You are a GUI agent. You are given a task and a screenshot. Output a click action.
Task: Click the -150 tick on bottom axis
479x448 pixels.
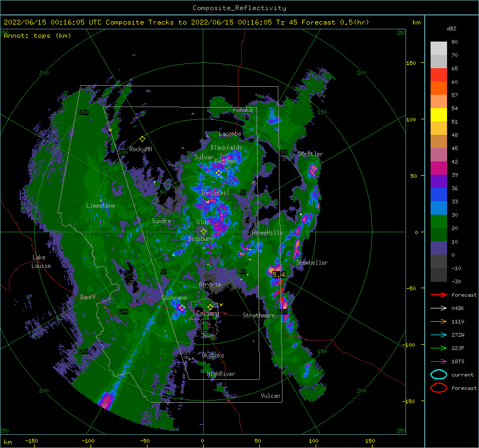31,441
